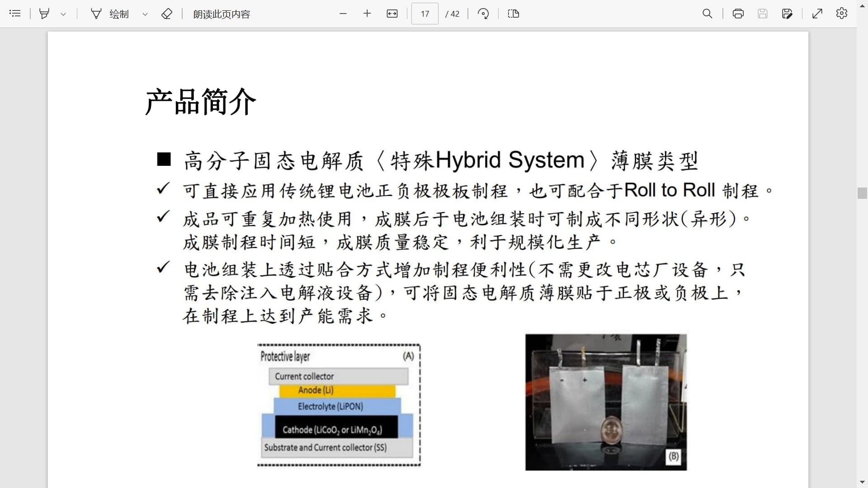This screenshot has height=488, width=868.
Task: Select the highlighter tool
Action: click(x=44, y=14)
